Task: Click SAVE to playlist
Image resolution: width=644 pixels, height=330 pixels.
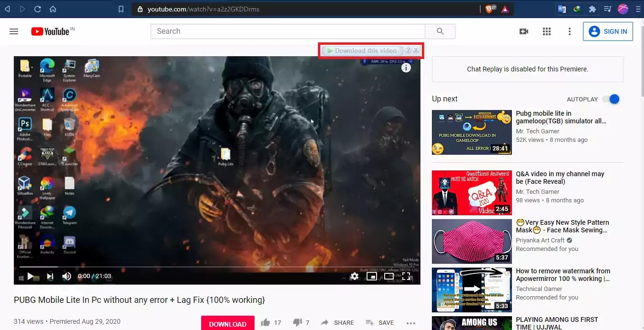Action: pyautogui.click(x=380, y=323)
